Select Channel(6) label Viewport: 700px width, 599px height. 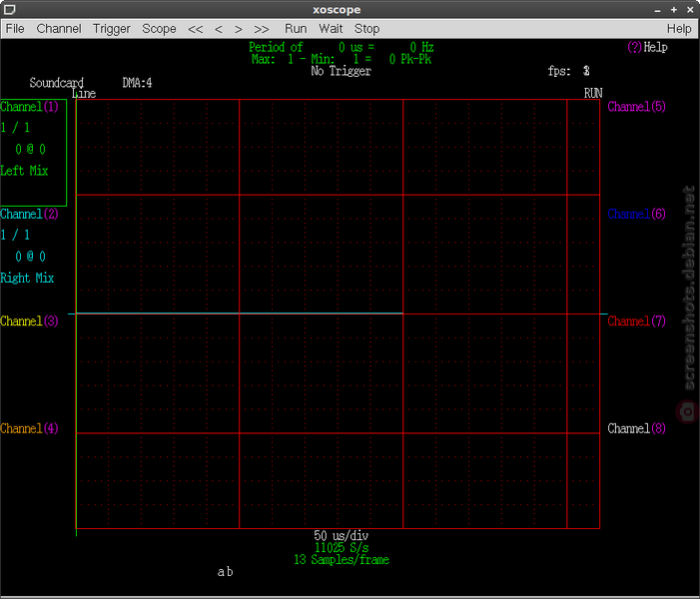click(x=637, y=214)
